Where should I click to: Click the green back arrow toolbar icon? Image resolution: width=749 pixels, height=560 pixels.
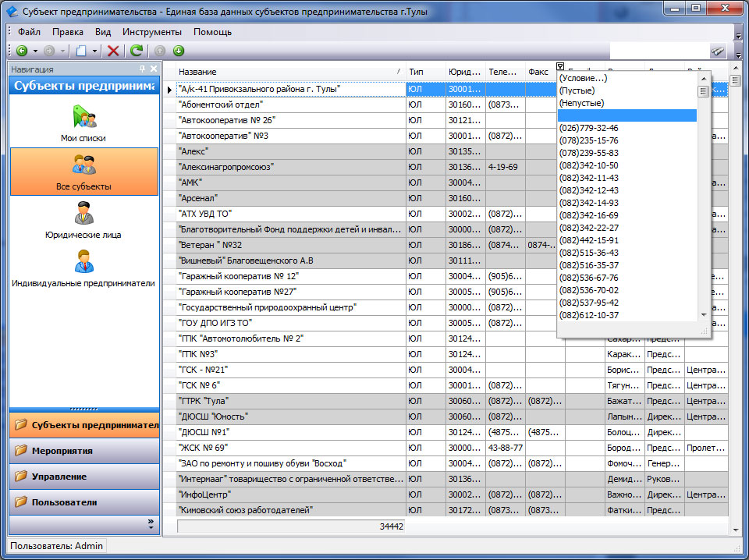tap(22, 51)
